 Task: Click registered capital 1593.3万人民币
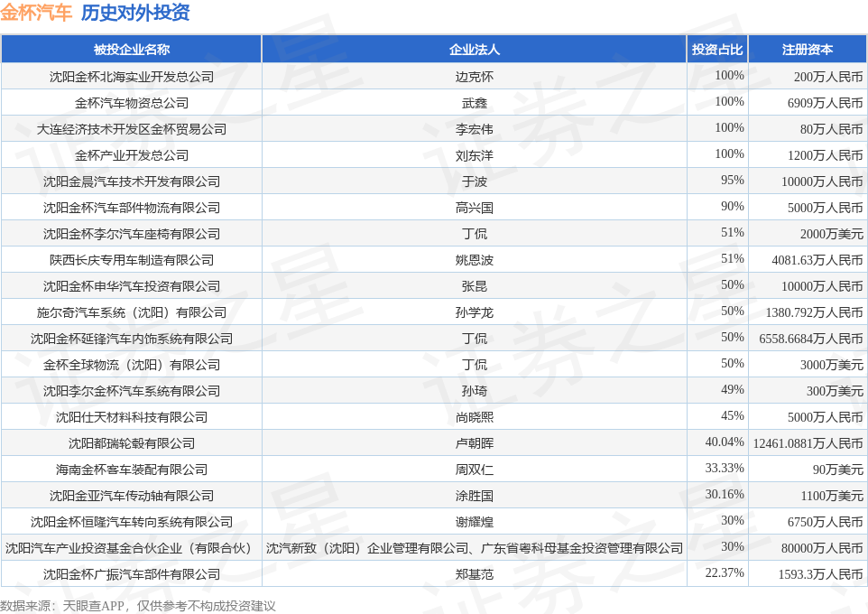(821, 574)
